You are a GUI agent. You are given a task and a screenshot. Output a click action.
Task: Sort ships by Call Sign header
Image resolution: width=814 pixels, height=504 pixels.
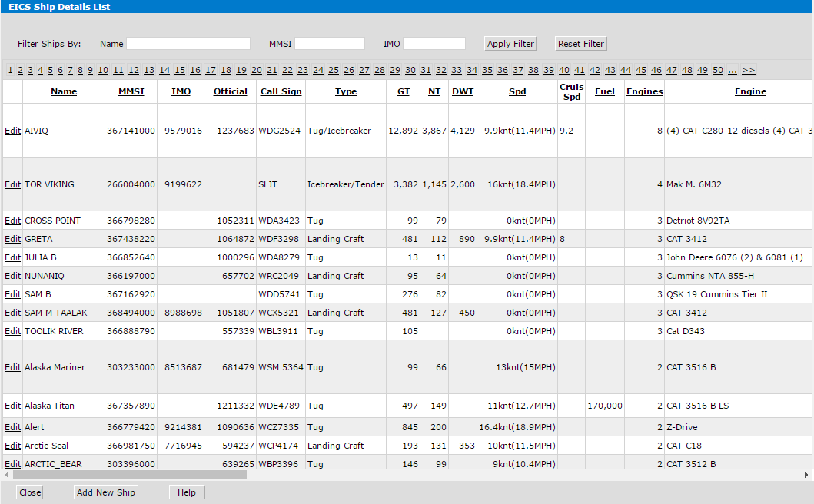(281, 91)
